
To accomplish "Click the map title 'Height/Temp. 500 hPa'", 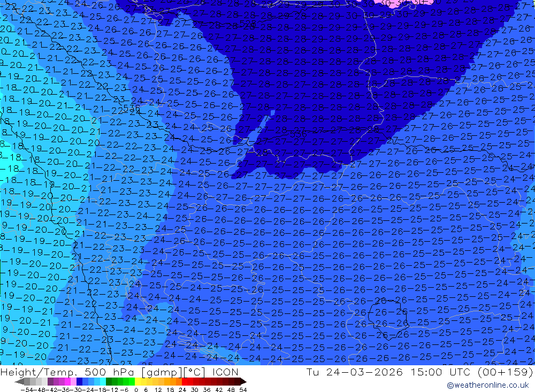I will pos(68,372).
